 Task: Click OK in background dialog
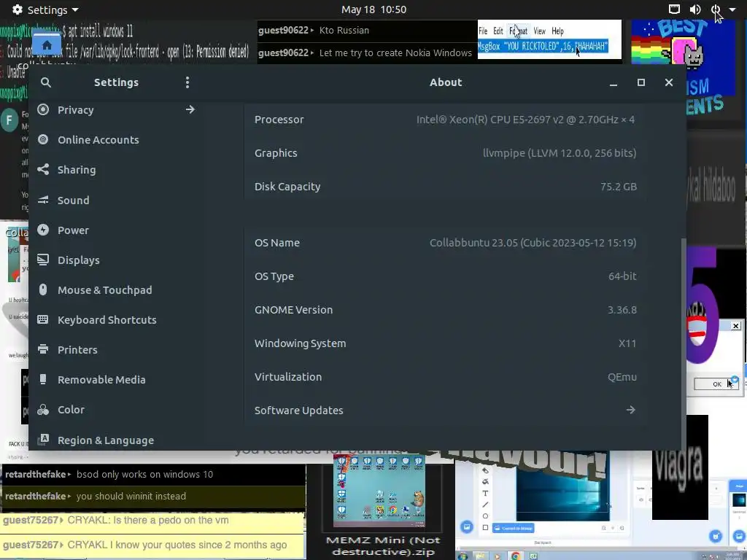(x=716, y=384)
